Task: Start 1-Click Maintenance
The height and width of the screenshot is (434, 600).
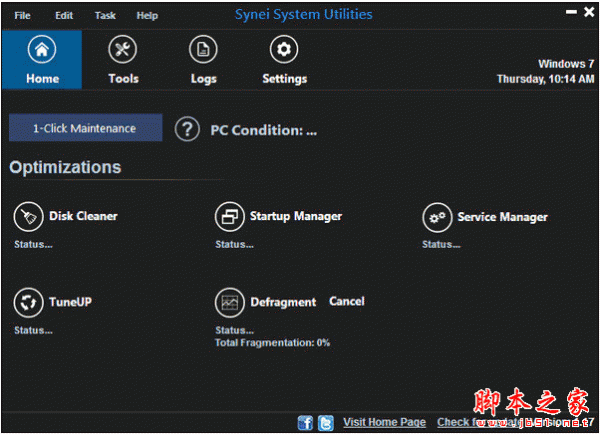Action: click(86, 128)
